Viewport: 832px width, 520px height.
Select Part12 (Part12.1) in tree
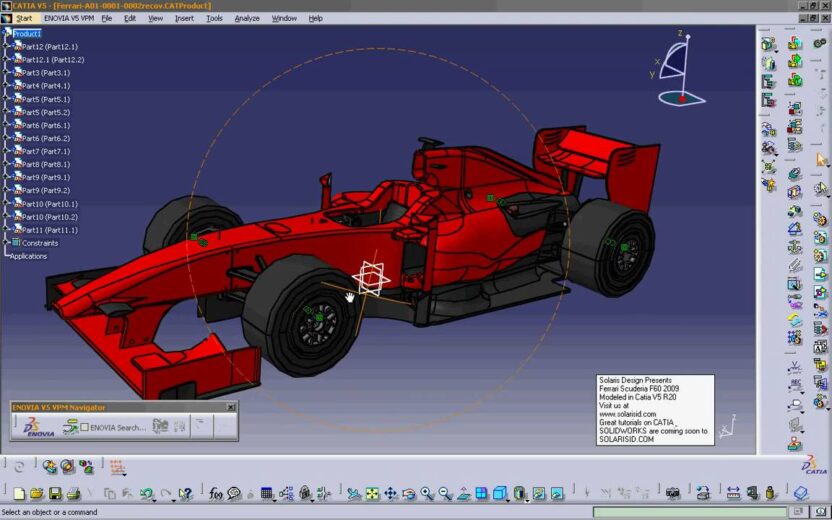(50, 47)
